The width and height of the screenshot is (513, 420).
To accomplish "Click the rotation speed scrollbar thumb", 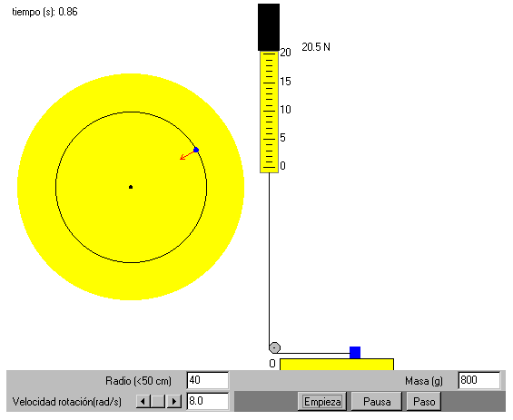I will (x=158, y=401).
